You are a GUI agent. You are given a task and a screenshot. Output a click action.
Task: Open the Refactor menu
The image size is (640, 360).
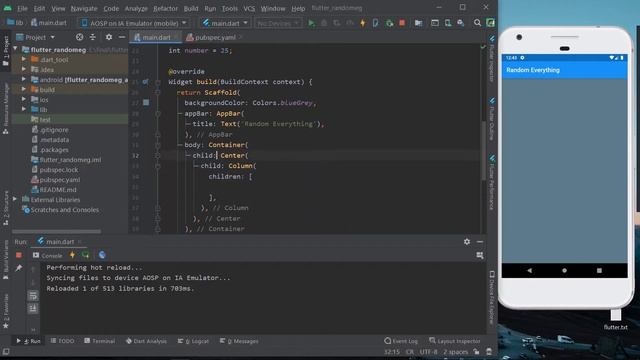pos(165,8)
